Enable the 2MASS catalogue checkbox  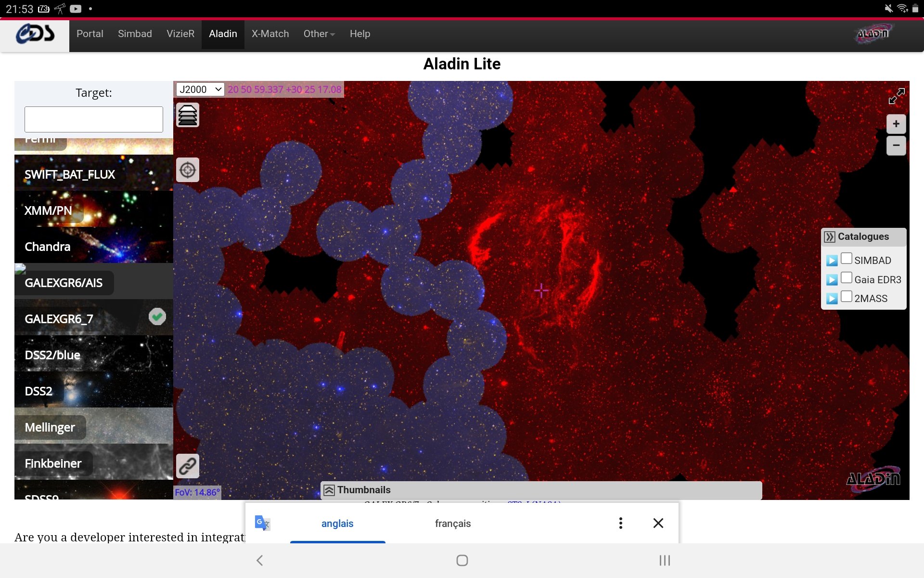(x=847, y=297)
